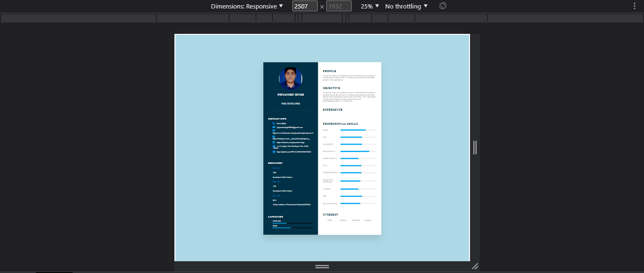This screenshot has width=644, height=273.
Task: Click the Facebook icon above facebook link
Action: pyautogui.click(x=274, y=130)
